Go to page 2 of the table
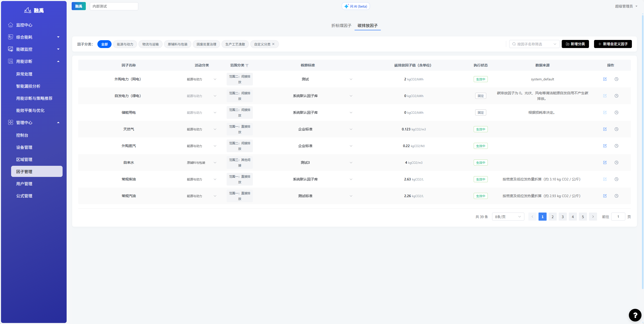644x324 pixels. click(553, 217)
